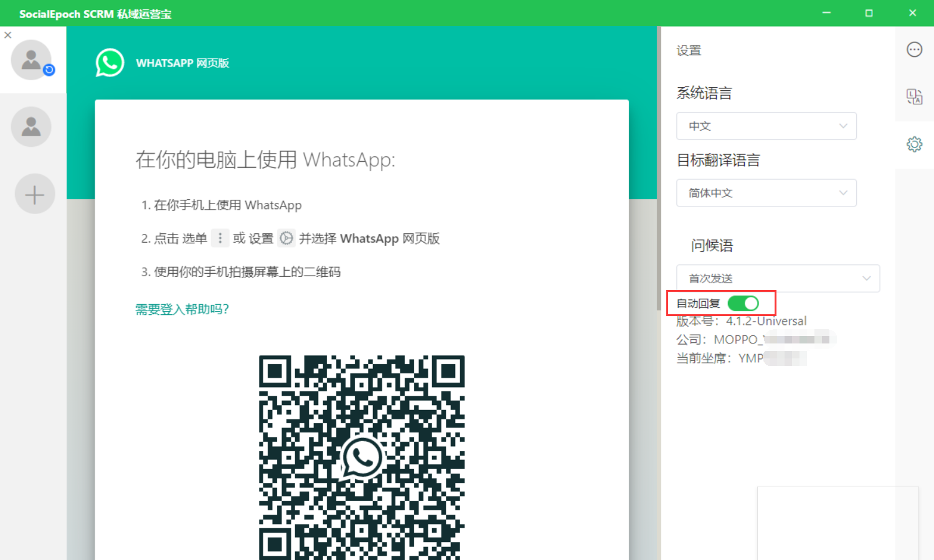Click the step 3 text 使用你的手机拍摄屏幕上的二维码
This screenshot has height=560, width=934.
(247, 272)
